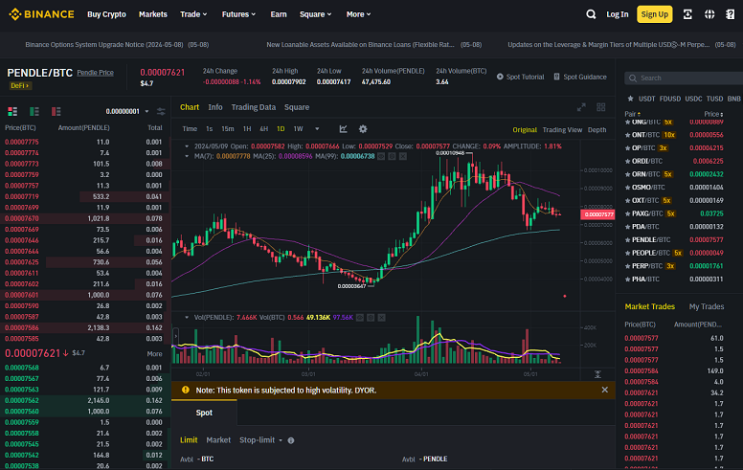The image size is (743, 470).
Task: Open the QR code download icon
Action: tap(687, 14)
